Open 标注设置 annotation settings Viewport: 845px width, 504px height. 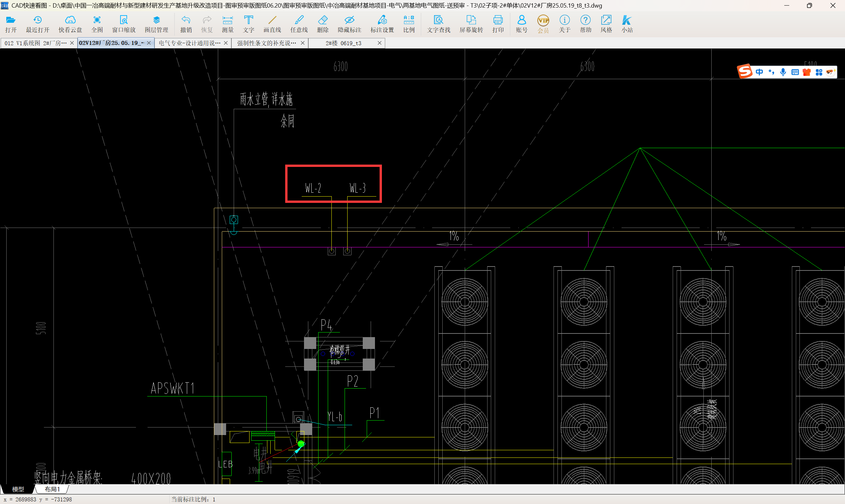[x=382, y=24]
